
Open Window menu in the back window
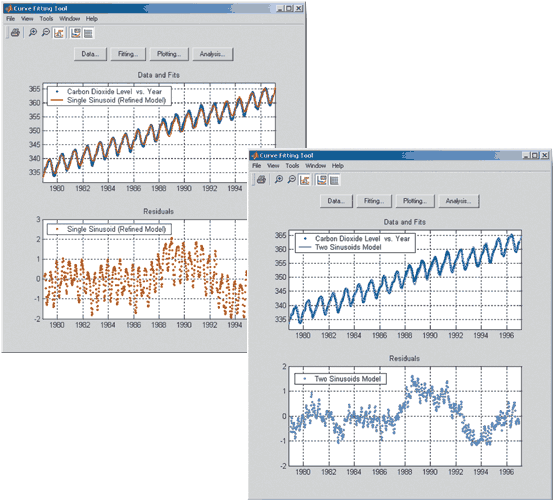[x=70, y=19]
